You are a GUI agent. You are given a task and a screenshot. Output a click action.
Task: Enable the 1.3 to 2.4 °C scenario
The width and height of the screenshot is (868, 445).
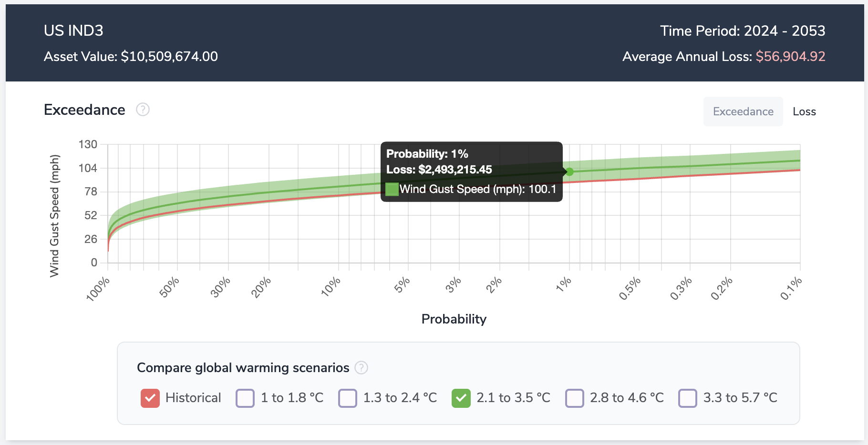tap(348, 398)
